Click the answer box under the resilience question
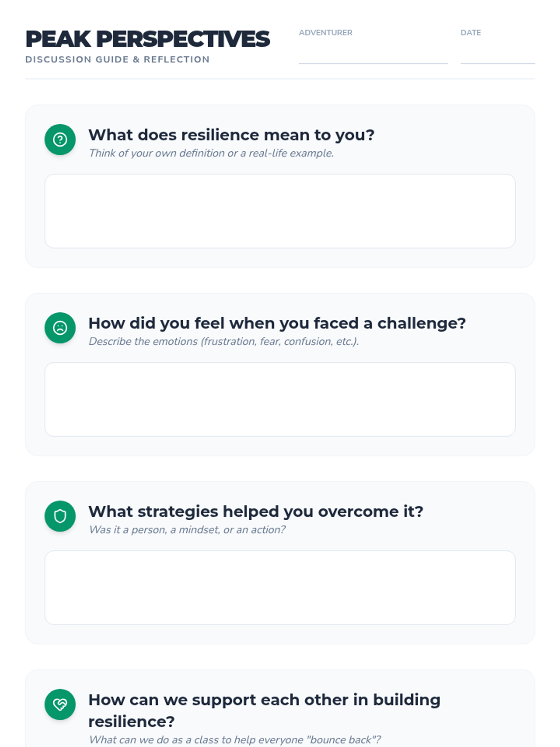This screenshot has width=560, height=747. pyautogui.click(x=280, y=211)
